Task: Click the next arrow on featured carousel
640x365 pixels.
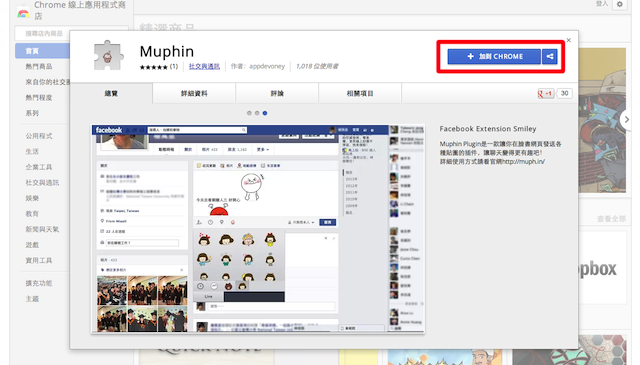Action: [x=626, y=119]
